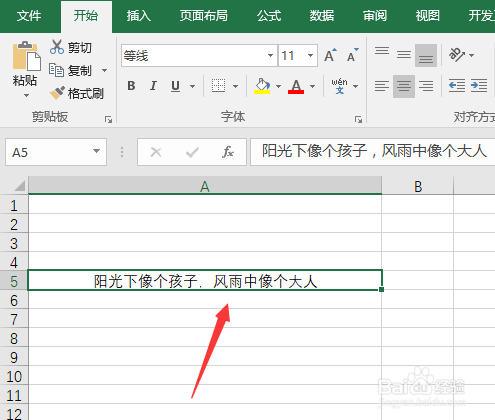Open underline style dropdown arrow

coord(192,86)
